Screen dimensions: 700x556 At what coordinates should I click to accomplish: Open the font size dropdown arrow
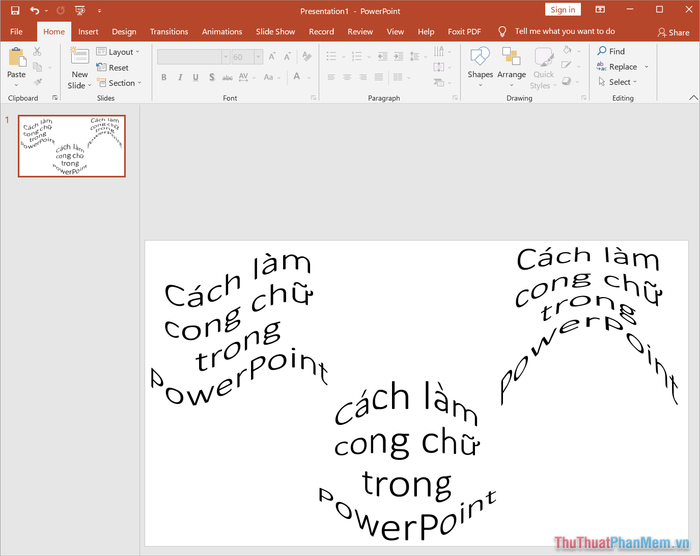coord(258,57)
